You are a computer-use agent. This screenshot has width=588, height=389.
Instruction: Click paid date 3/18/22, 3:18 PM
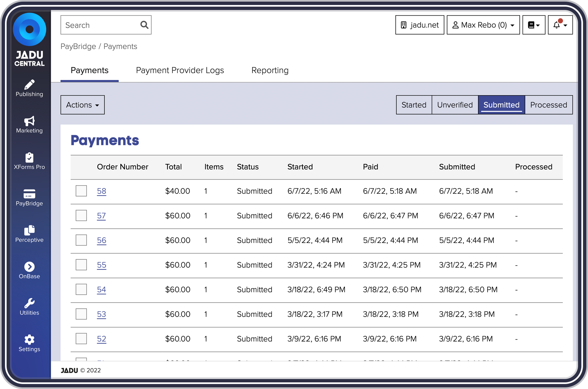(x=391, y=314)
